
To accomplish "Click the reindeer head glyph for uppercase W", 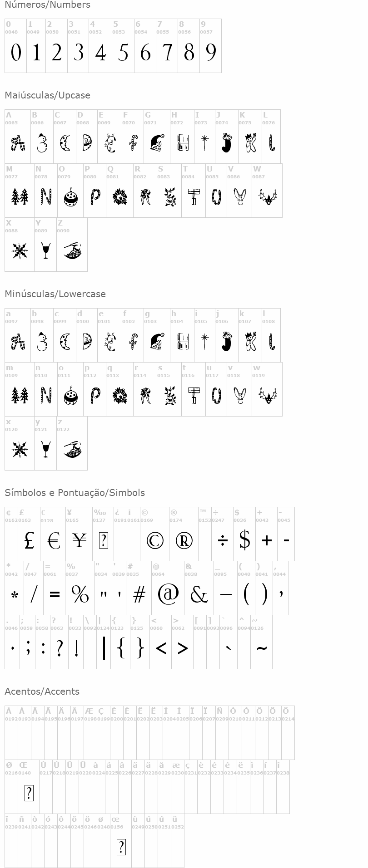I will tap(267, 197).
